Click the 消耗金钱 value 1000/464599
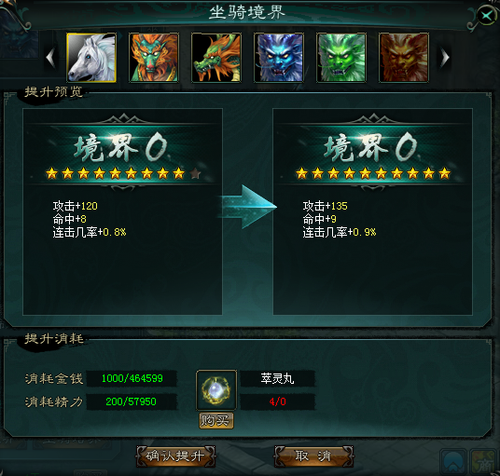500x476 pixels. (132, 378)
